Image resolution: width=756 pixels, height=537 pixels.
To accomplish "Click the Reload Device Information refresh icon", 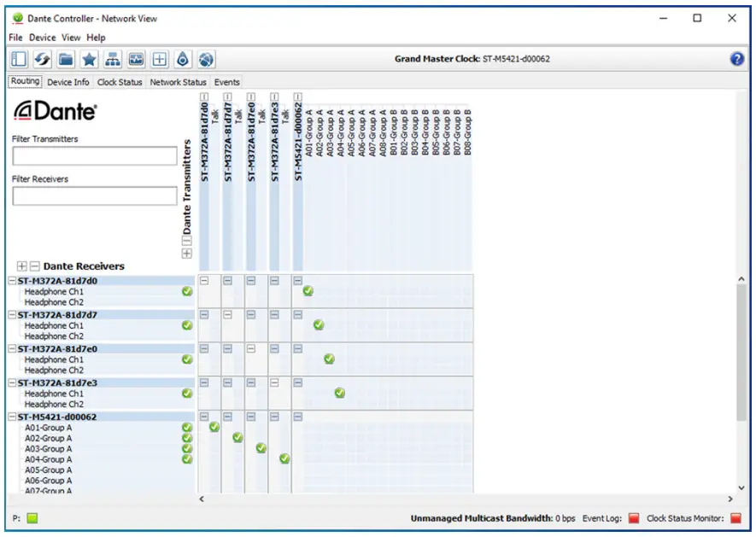I will (42, 60).
